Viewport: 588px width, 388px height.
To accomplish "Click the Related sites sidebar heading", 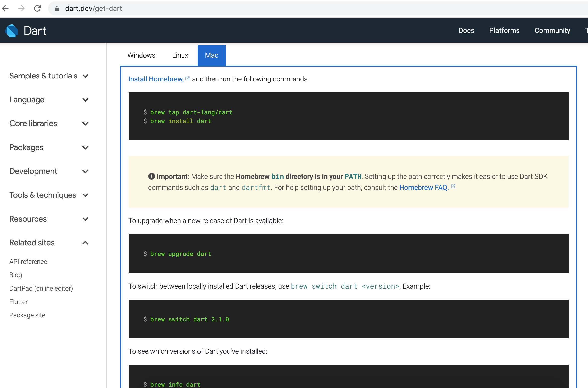I will (32, 243).
